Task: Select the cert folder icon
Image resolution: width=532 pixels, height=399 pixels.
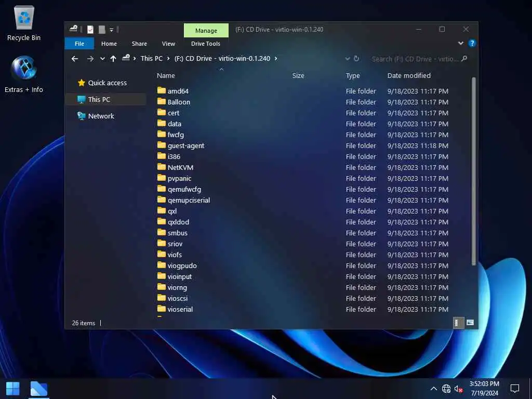Action: click(162, 112)
